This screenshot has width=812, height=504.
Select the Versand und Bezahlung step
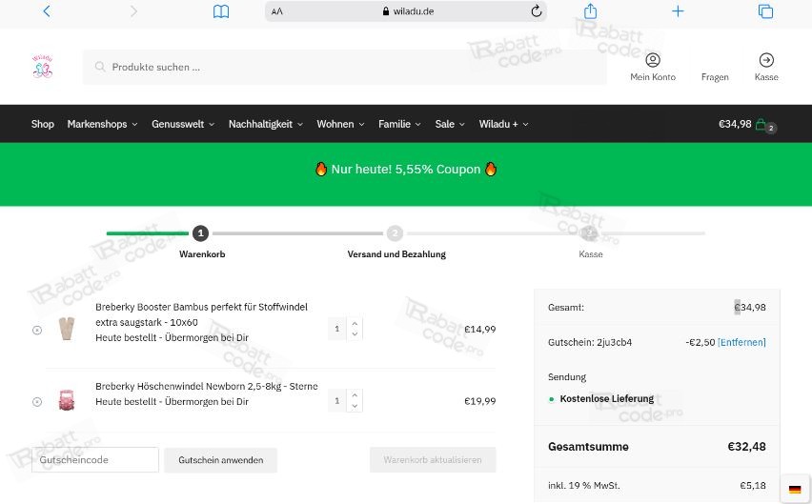coord(396,254)
